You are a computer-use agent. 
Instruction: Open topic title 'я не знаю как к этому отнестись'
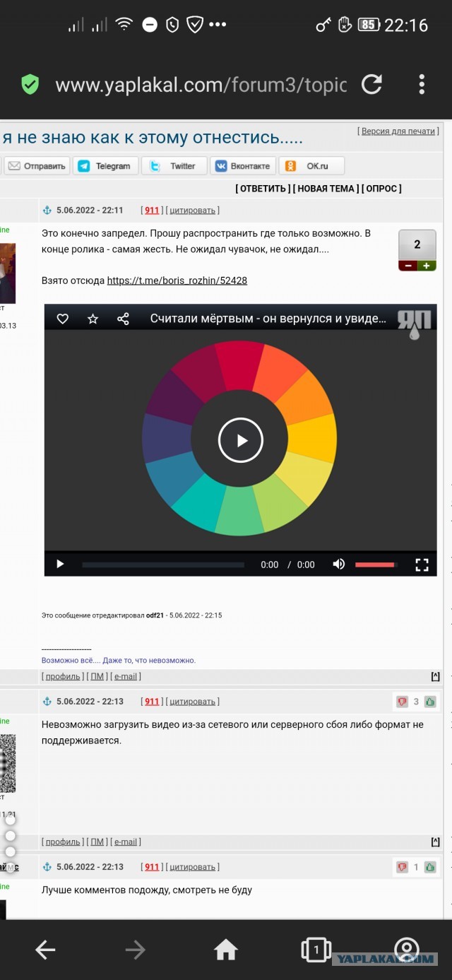(153, 138)
